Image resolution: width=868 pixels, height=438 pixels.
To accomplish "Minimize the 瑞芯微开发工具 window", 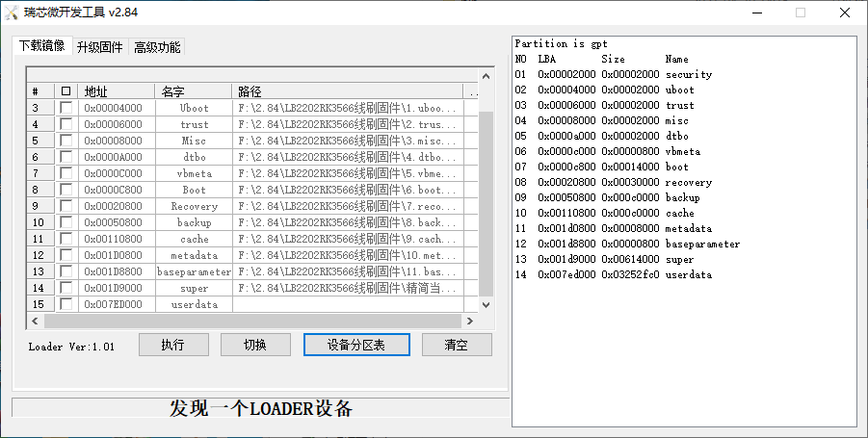I will pyautogui.click(x=757, y=13).
